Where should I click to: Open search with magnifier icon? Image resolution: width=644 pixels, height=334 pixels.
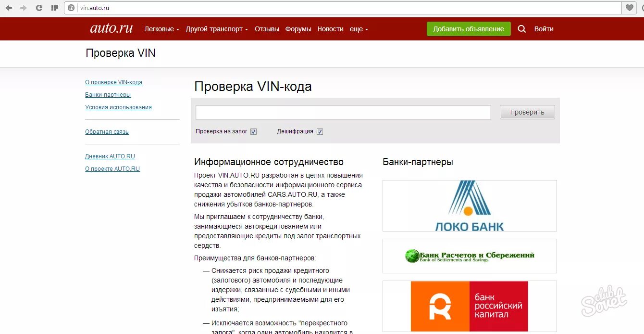[522, 29]
